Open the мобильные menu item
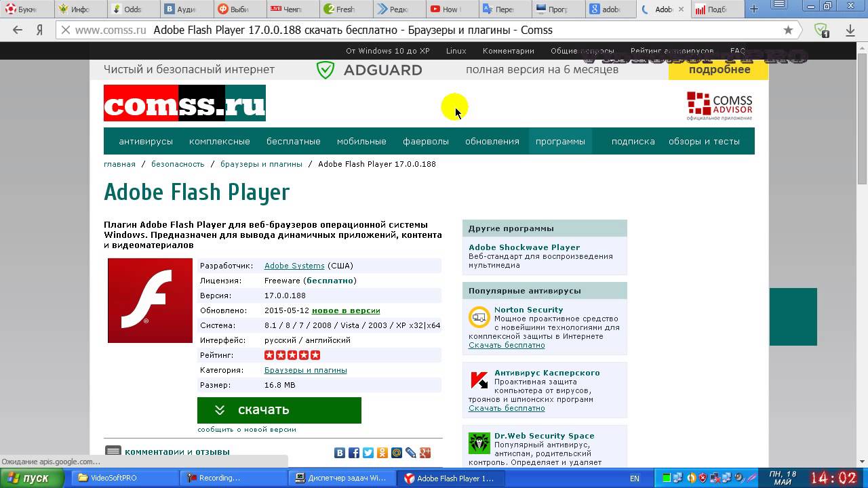The height and width of the screenshot is (488, 868). (x=361, y=142)
